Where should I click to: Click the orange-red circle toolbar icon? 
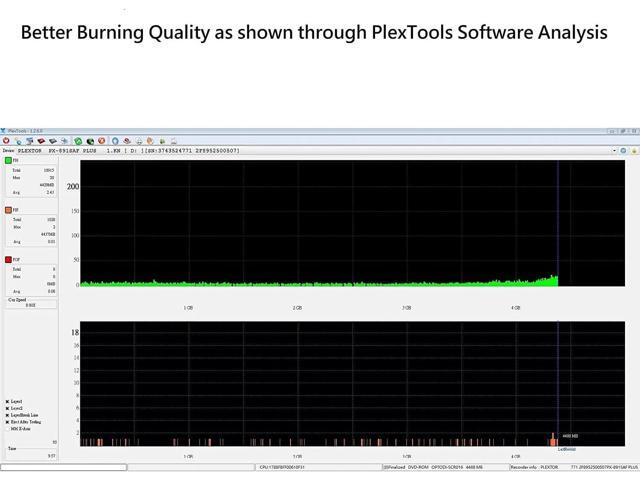click(x=102, y=141)
